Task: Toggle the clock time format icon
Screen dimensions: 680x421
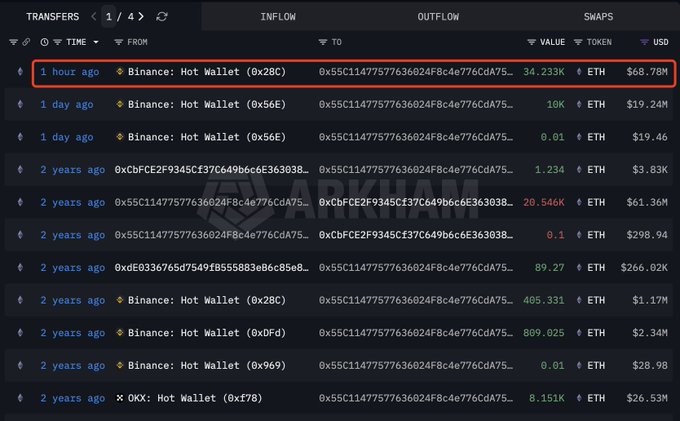Action: pyautogui.click(x=44, y=42)
